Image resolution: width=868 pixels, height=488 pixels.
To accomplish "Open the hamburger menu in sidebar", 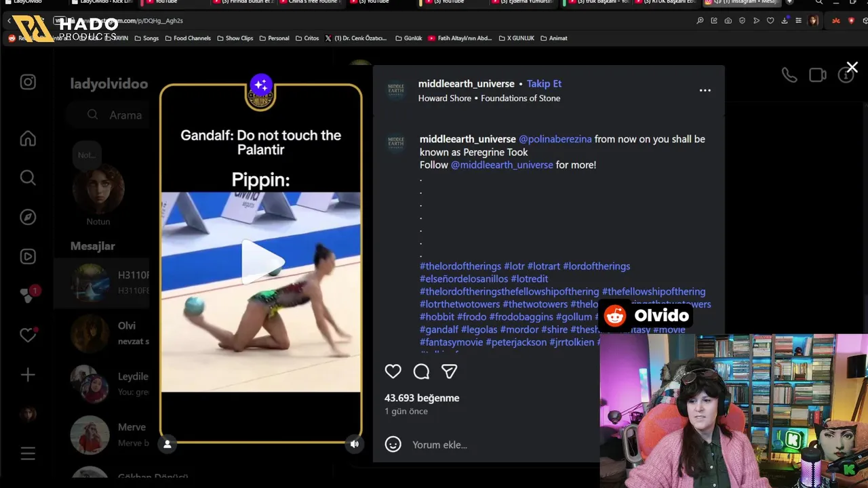I will pyautogui.click(x=28, y=454).
